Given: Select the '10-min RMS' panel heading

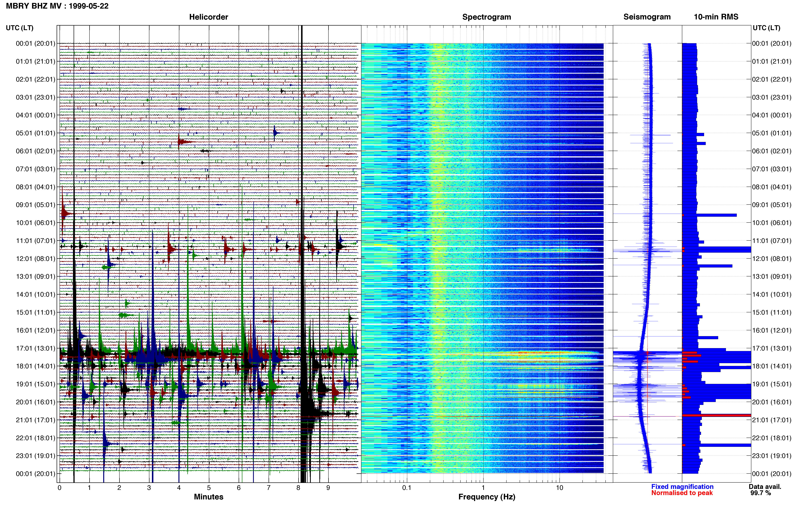Looking at the screenshot, I should pos(716,17).
